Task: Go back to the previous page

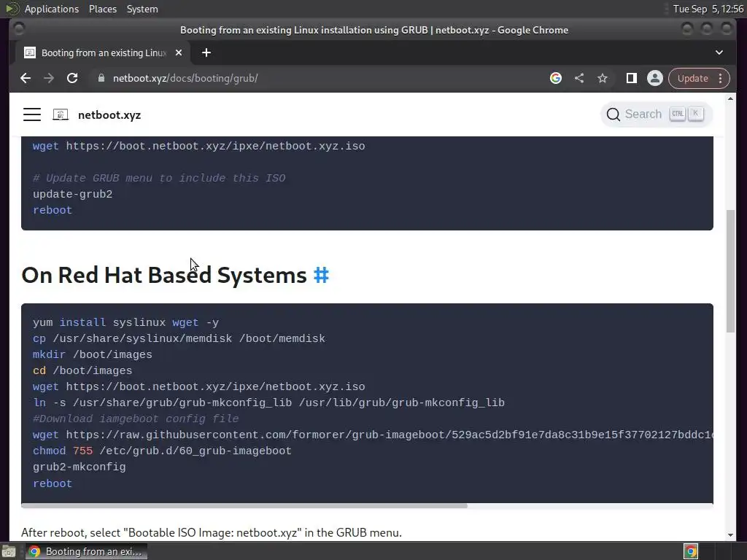Action: (x=26, y=78)
